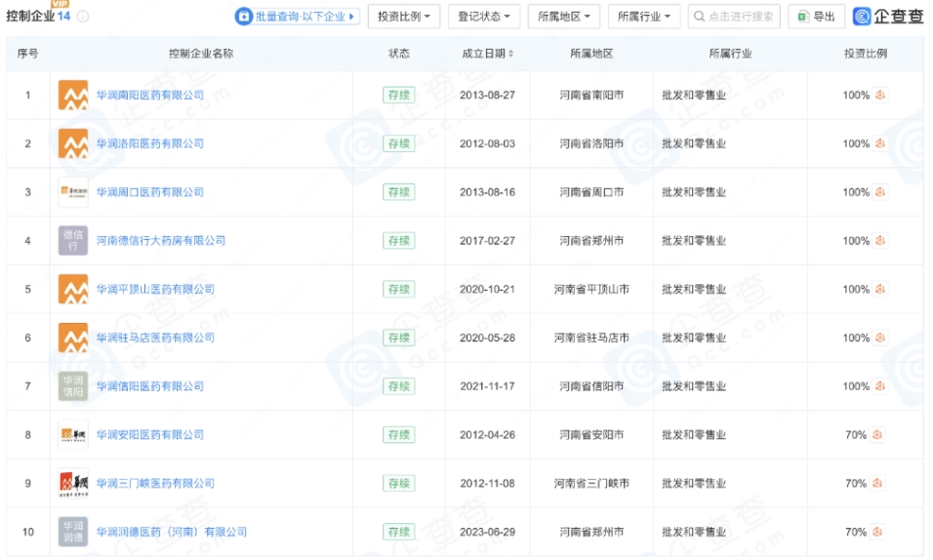Click the 投资比例 column header
Image resolution: width=933 pixels, height=560 pixels.
coord(865,54)
